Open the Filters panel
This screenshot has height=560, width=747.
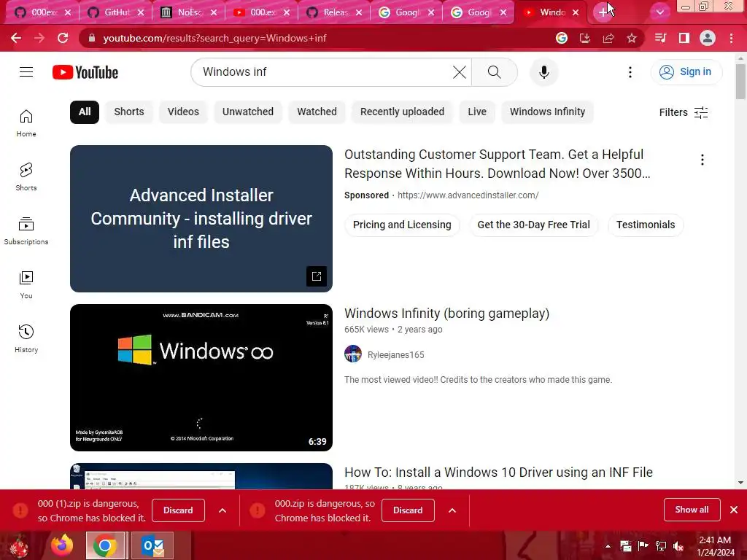pos(684,112)
